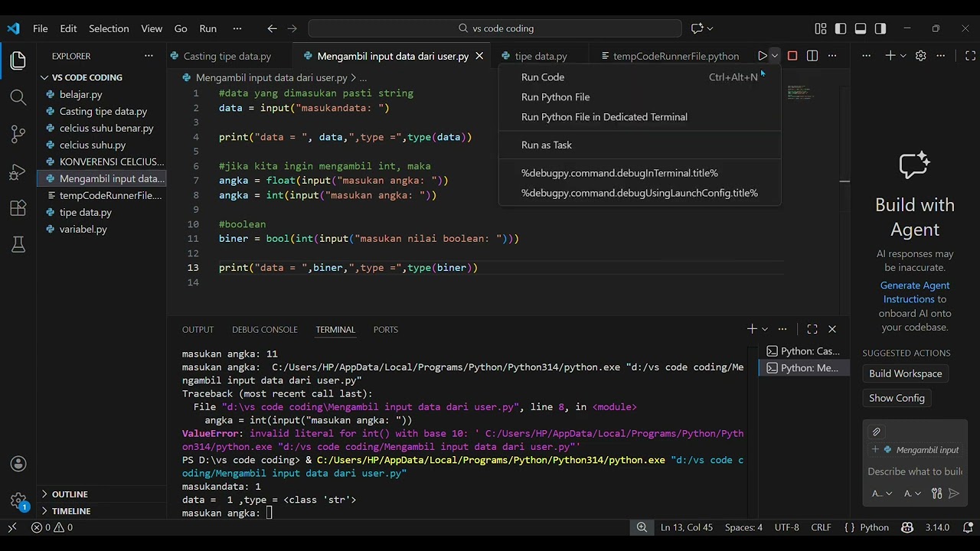Image resolution: width=980 pixels, height=551 pixels.
Task: Open the Accounts icon in activity bar
Action: point(18,464)
